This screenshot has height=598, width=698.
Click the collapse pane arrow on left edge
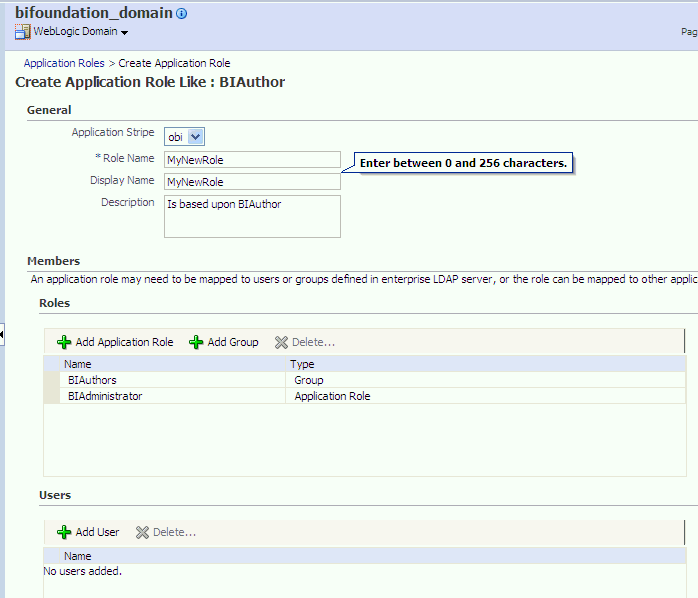coord(2,334)
